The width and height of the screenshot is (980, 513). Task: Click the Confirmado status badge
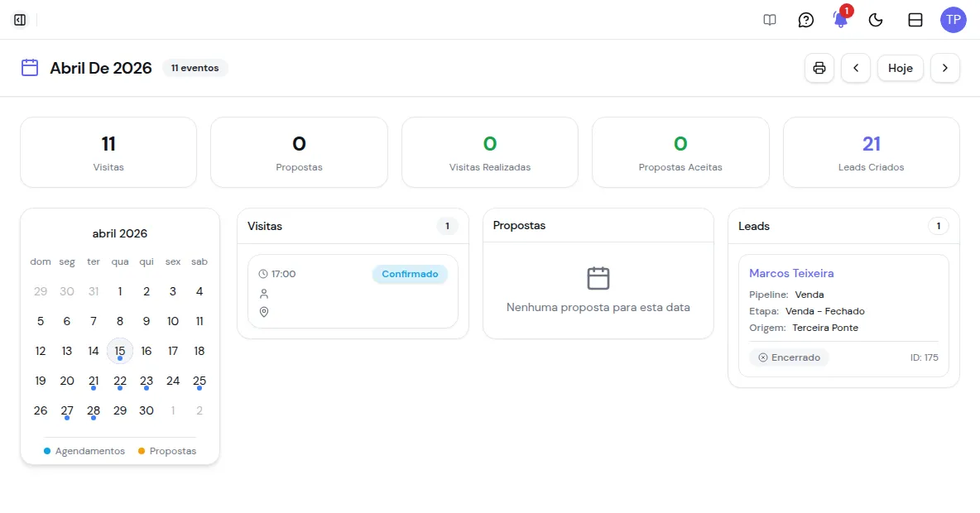pyautogui.click(x=410, y=274)
